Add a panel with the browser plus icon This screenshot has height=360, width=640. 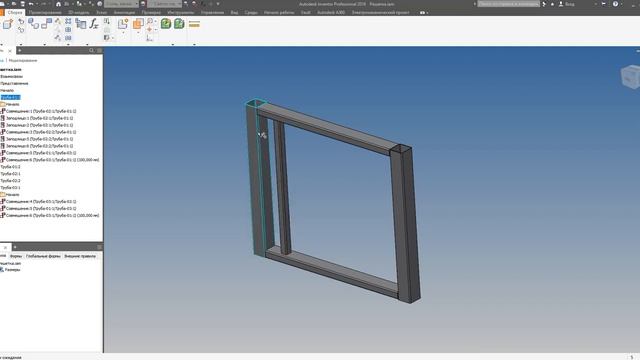pos(19,50)
